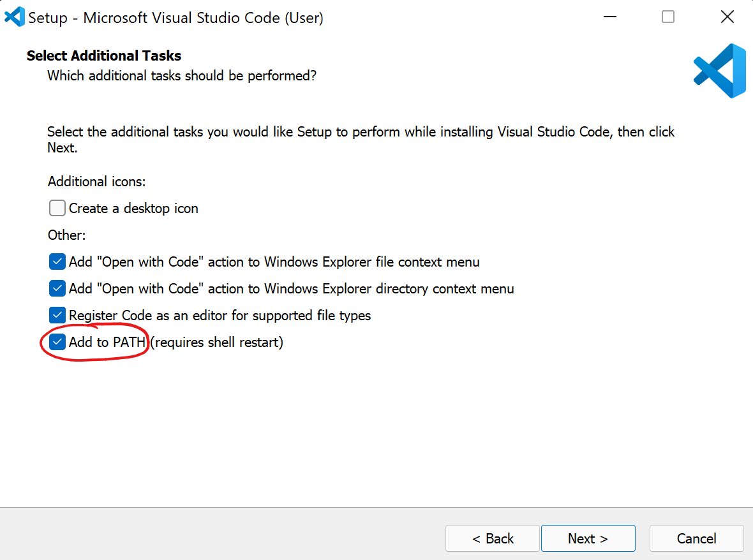The width and height of the screenshot is (753, 560).
Task: Click the VS Code icon in title bar
Action: (15, 17)
